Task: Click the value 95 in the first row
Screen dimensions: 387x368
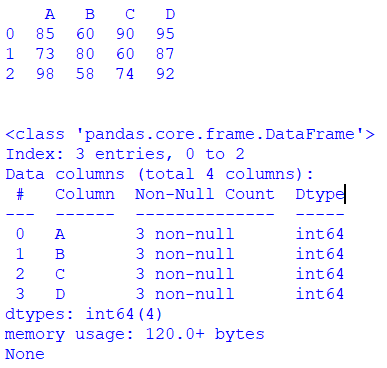Action: [x=165, y=34]
